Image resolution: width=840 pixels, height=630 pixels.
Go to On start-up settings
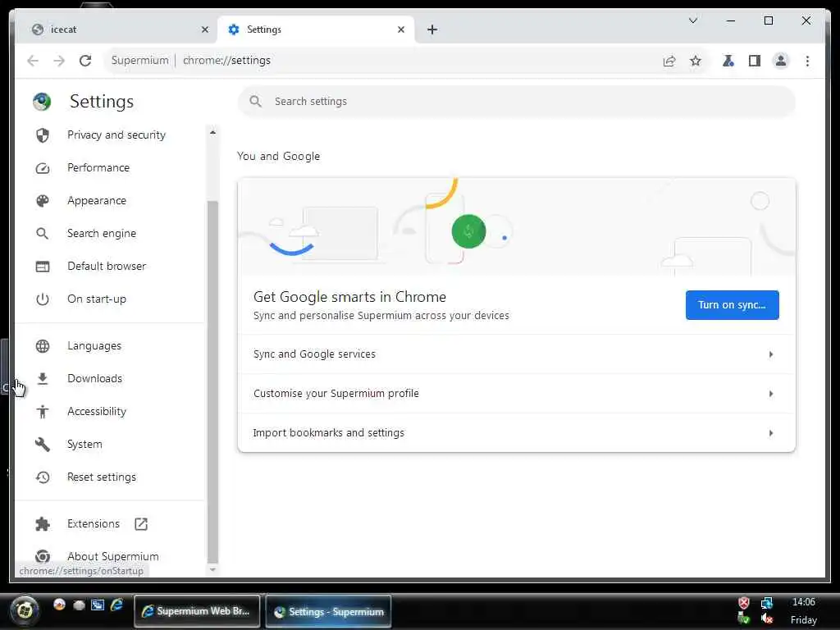97,299
